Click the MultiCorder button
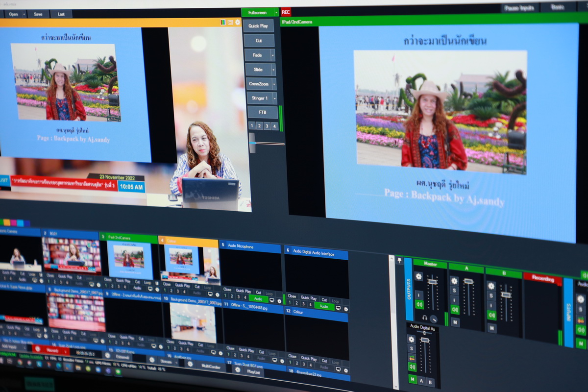Image resolution: width=588 pixels, height=392 pixels. pos(211,367)
